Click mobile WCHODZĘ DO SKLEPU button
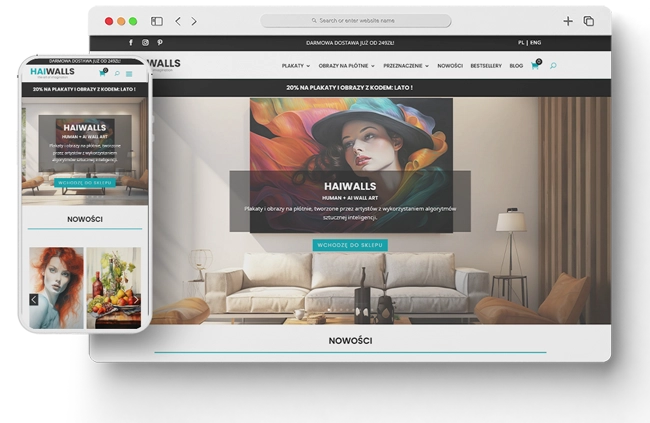The image size is (650, 423). point(85,182)
